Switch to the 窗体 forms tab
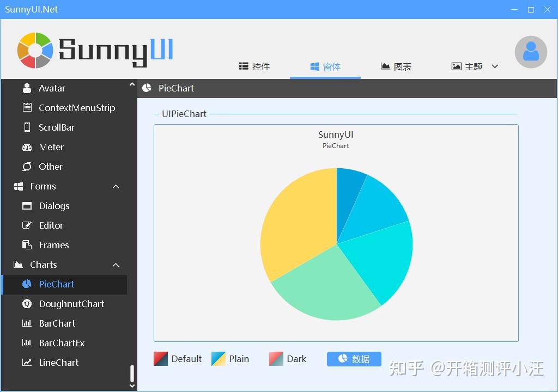The width and height of the screenshot is (558, 392). click(325, 66)
